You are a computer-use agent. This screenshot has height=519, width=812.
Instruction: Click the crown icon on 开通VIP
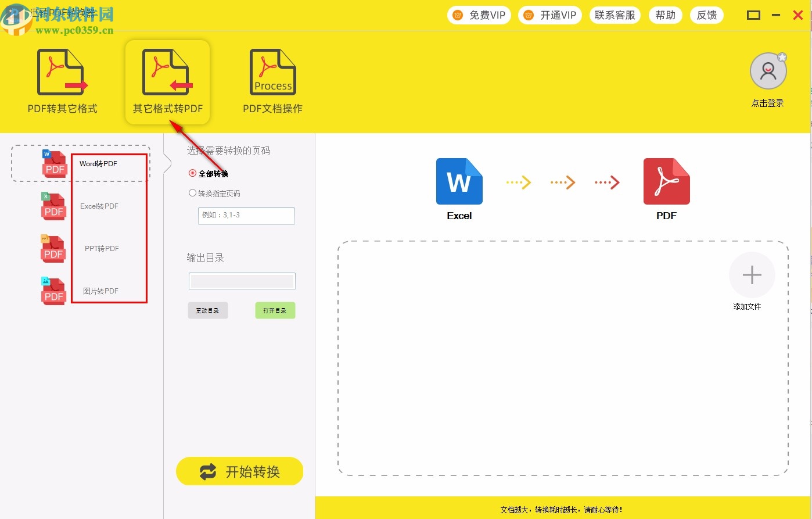click(x=529, y=15)
